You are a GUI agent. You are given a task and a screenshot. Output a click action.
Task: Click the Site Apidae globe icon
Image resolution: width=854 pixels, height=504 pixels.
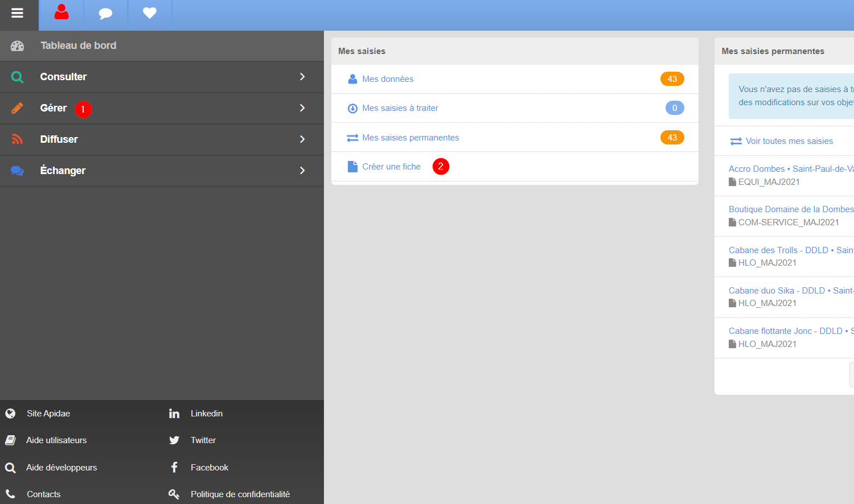10,414
